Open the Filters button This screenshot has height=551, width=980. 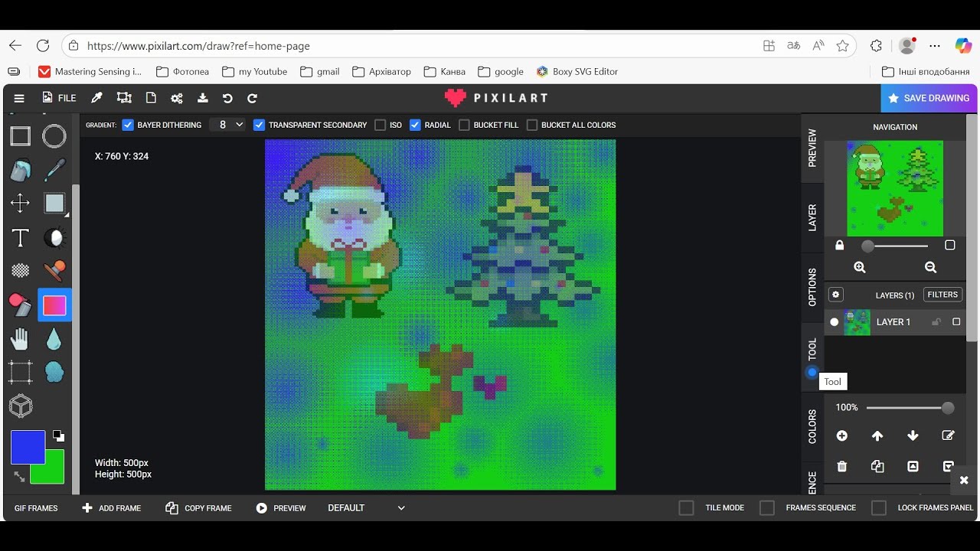(x=942, y=295)
